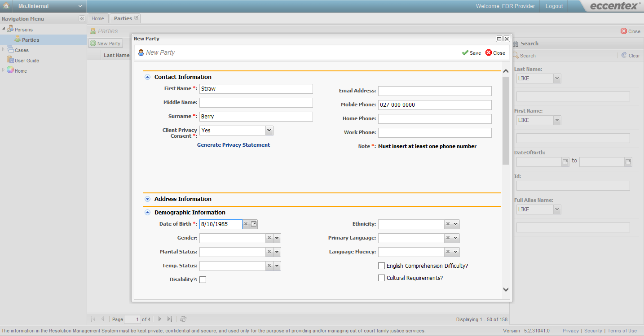Viewport: 644px width, 336px height.
Task: Open First Name LIKE operator dropdown
Action: click(x=557, y=120)
